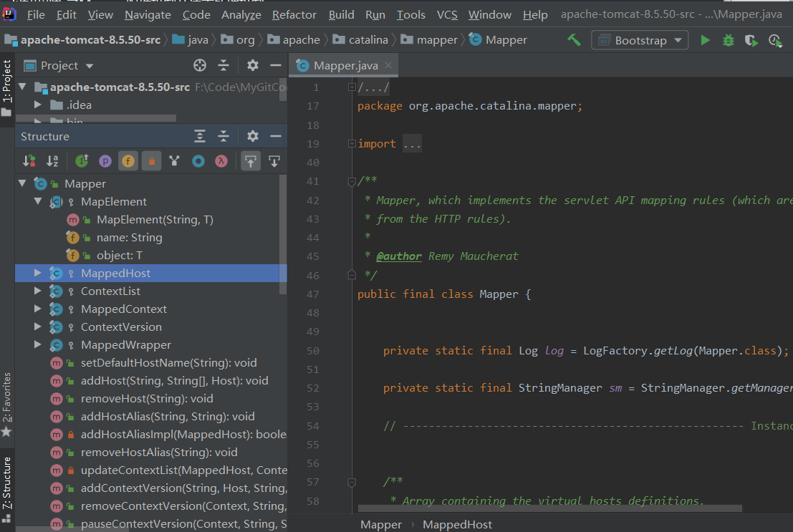
Task: Collapse the apache-tomcat-8.5.50-src project root
Action: pos(22,87)
